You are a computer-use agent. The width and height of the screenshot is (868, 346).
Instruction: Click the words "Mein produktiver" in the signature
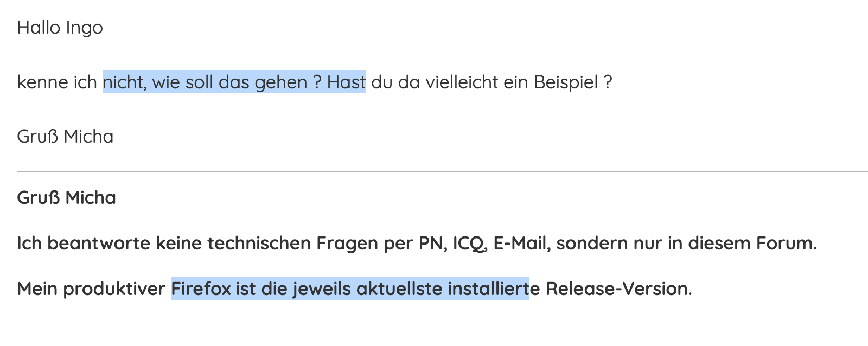(x=91, y=289)
